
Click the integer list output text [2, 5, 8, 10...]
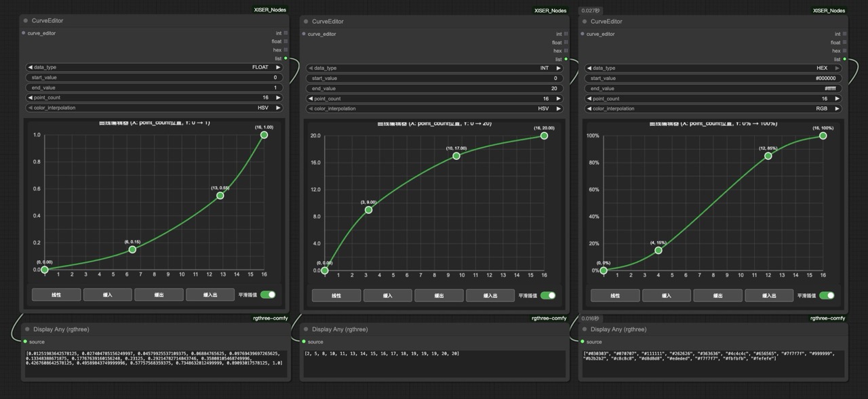pos(382,354)
